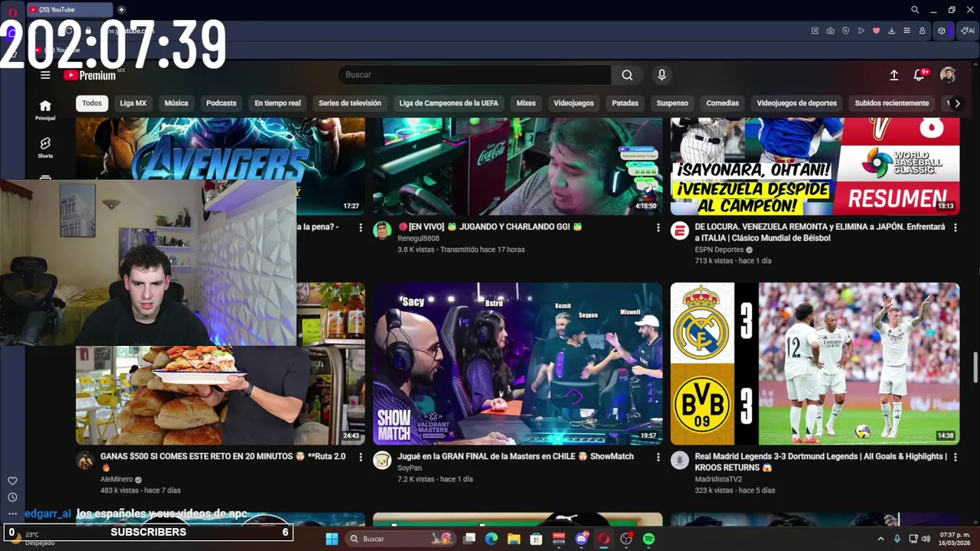The width and height of the screenshot is (980, 551).
Task: Open Principal in YouTube sidebar
Action: pyautogui.click(x=45, y=110)
